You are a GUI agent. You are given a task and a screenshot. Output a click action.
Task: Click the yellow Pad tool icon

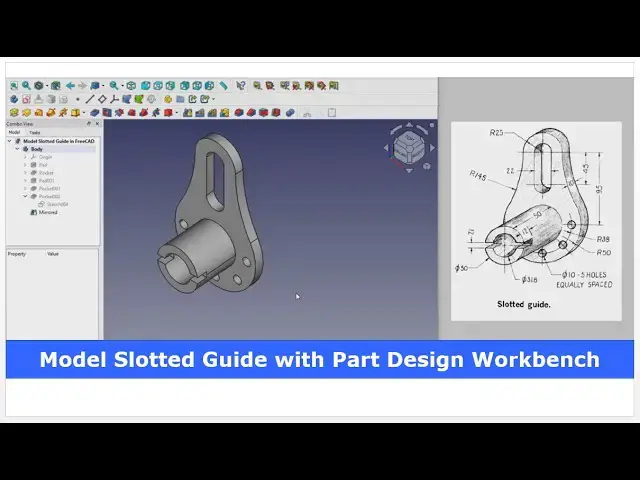(x=14, y=113)
